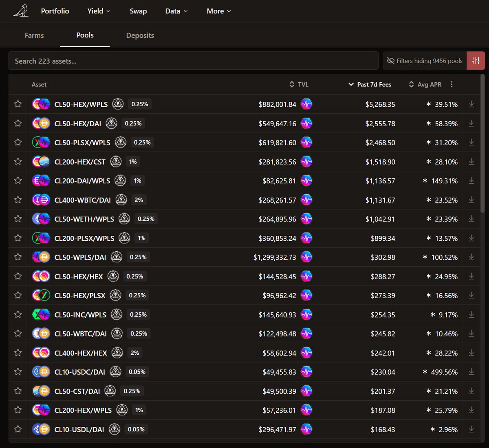Click the hidden pools eye-slash icon
Image resolution: width=489 pixels, height=448 pixels.
[390, 61]
